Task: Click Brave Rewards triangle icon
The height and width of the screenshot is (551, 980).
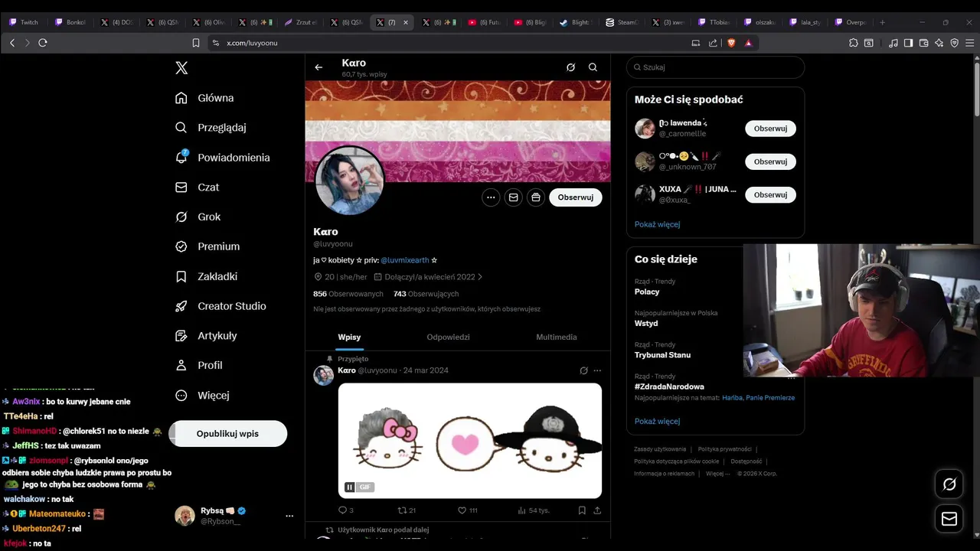Action: click(x=749, y=43)
